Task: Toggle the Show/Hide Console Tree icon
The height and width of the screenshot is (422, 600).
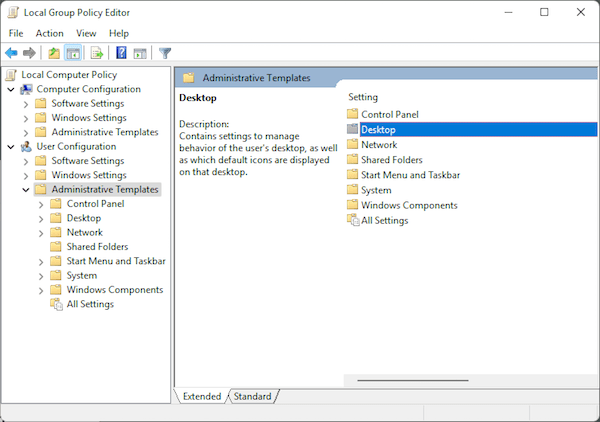Action: [73, 53]
